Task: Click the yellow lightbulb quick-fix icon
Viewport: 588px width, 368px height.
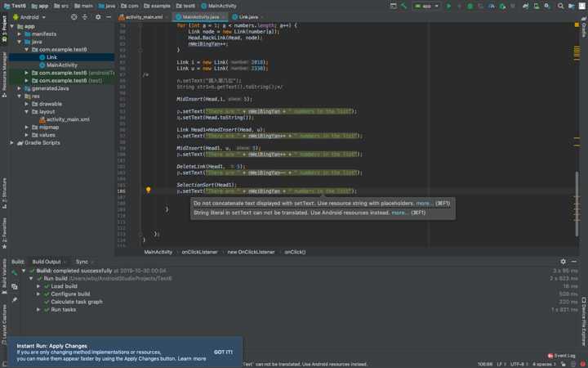Action: pyautogui.click(x=148, y=190)
